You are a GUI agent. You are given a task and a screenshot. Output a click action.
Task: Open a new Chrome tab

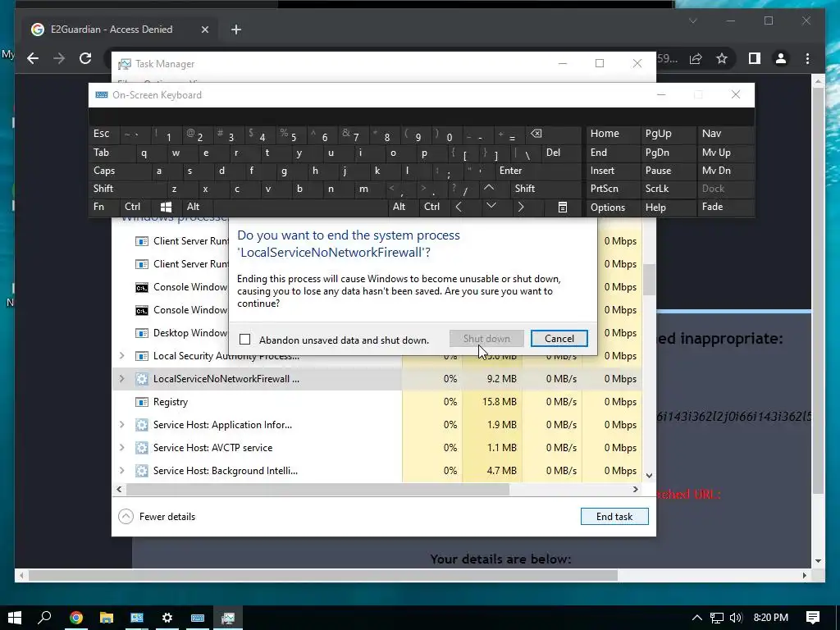click(x=236, y=30)
